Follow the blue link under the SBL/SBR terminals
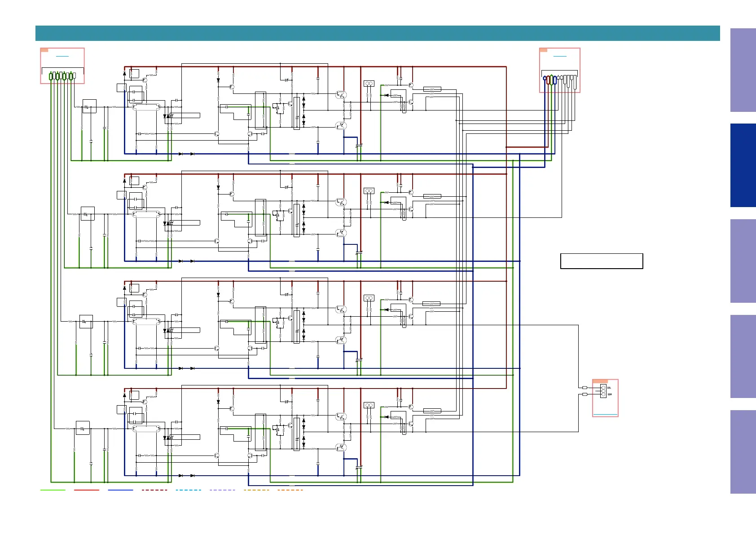 tap(605, 414)
